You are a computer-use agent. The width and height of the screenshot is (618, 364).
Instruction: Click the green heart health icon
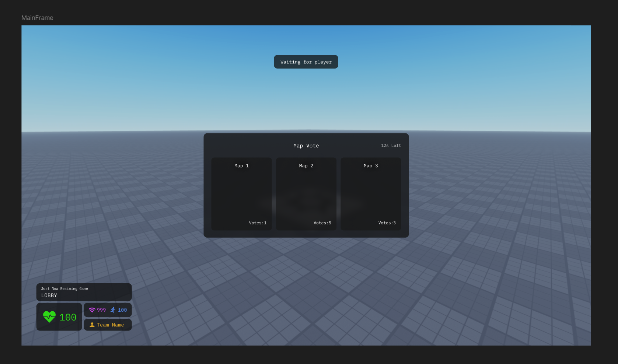point(49,317)
